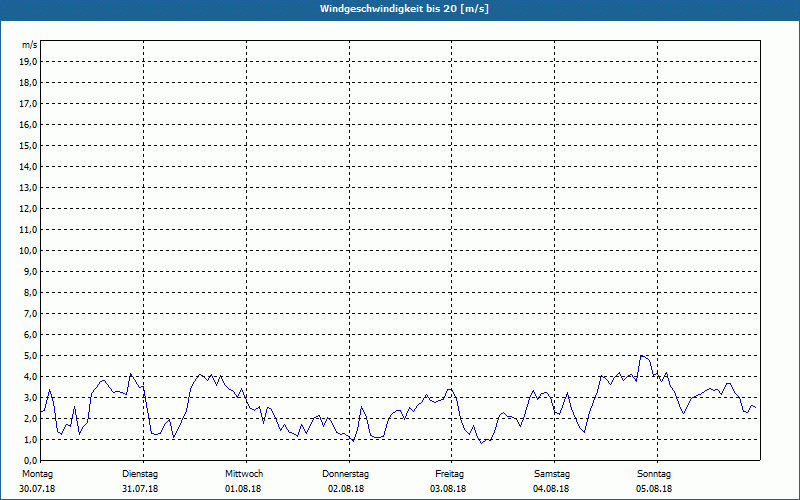
Task: Select the 02.08.18 date label
Action: pos(346,489)
